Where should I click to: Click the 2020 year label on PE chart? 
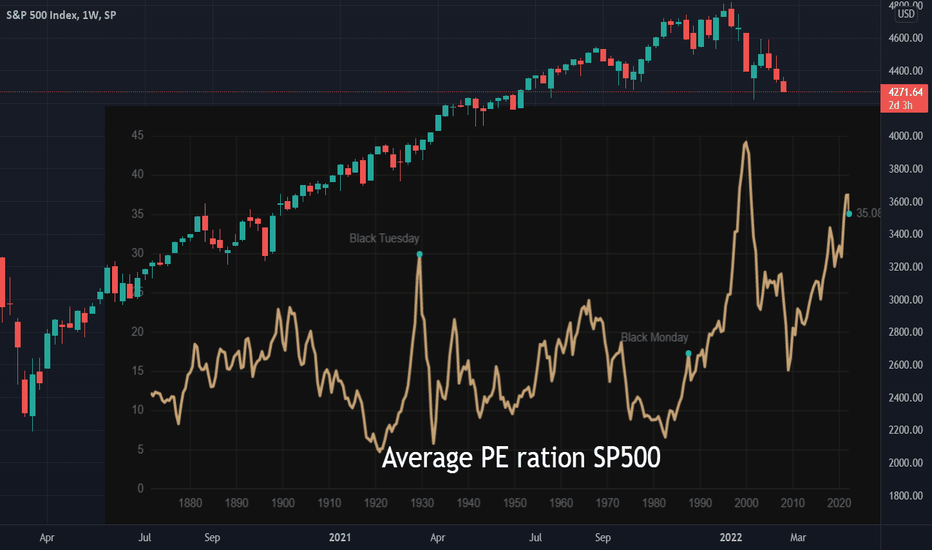839,503
